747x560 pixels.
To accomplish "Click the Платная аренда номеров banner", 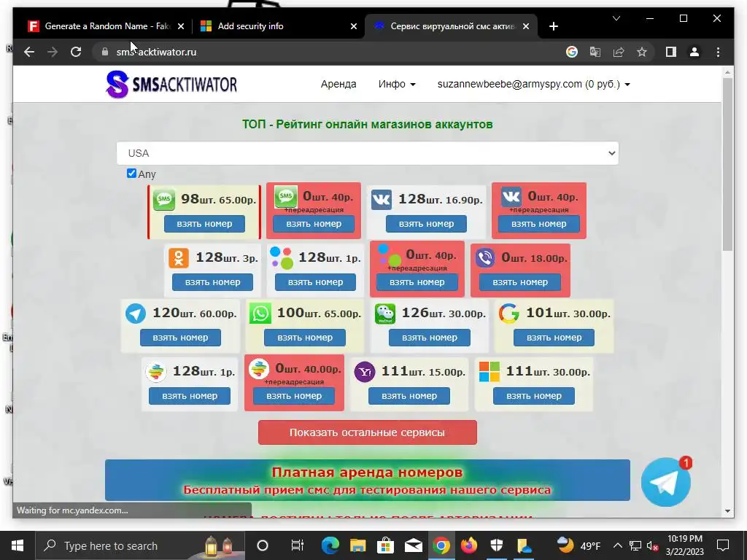I will 368,480.
